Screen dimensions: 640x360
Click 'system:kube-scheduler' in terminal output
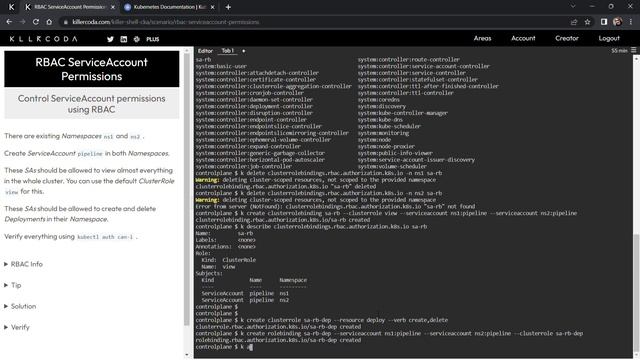[x=389, y=127]
